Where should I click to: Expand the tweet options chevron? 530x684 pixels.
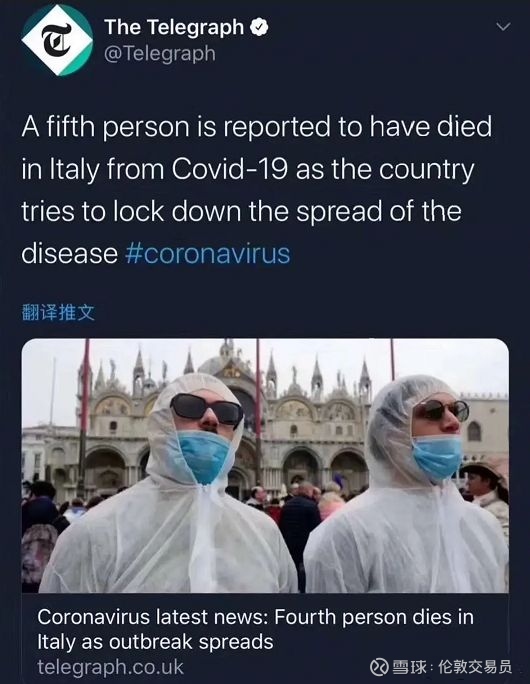(503, 27)
